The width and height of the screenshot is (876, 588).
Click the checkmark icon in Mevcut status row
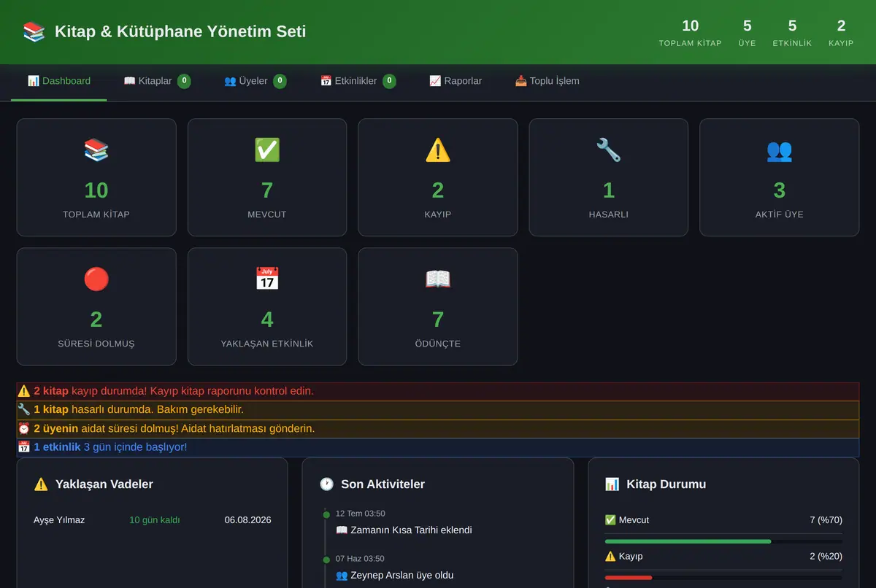point(610,520)
